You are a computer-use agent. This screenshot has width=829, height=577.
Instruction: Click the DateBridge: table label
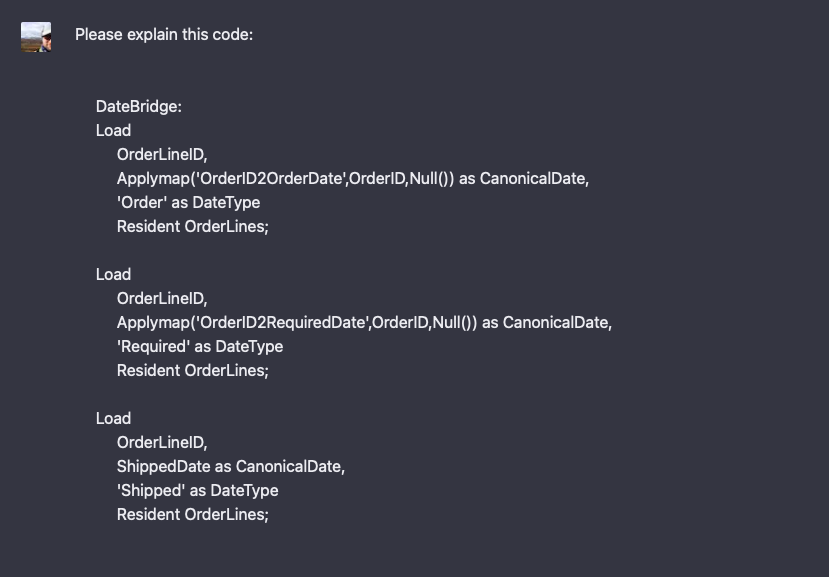point(139,107)
